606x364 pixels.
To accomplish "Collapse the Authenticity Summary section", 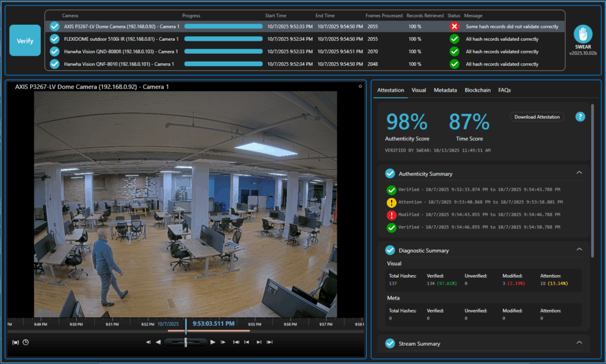I will (579, 173).
